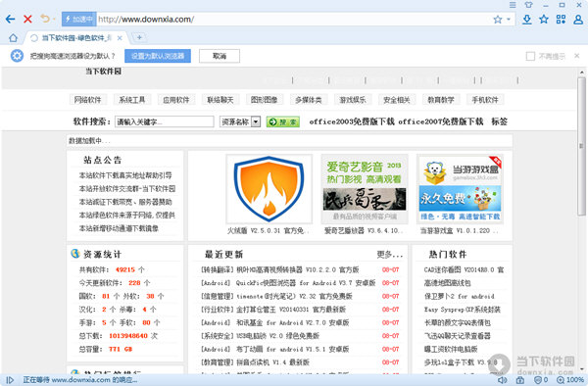The height and width of the screenshot is (386, 588).
Task: Toggle sidebar icon in status bar
Action: click(x=10, y=380)
